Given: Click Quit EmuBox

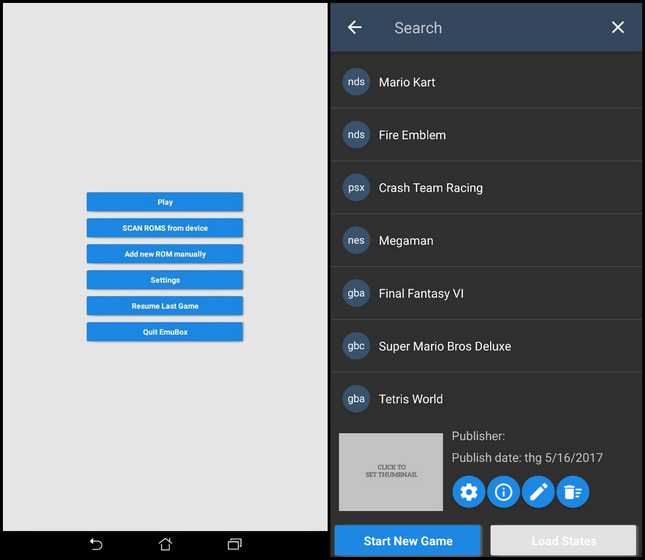Looking at the screenshot, I should tap(165, 332).
